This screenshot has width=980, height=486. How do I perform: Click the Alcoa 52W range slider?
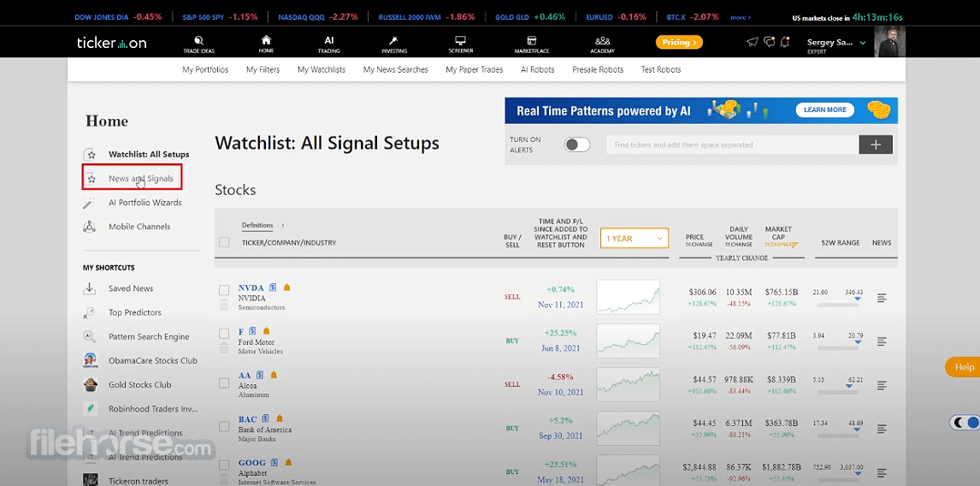point(838,392)
